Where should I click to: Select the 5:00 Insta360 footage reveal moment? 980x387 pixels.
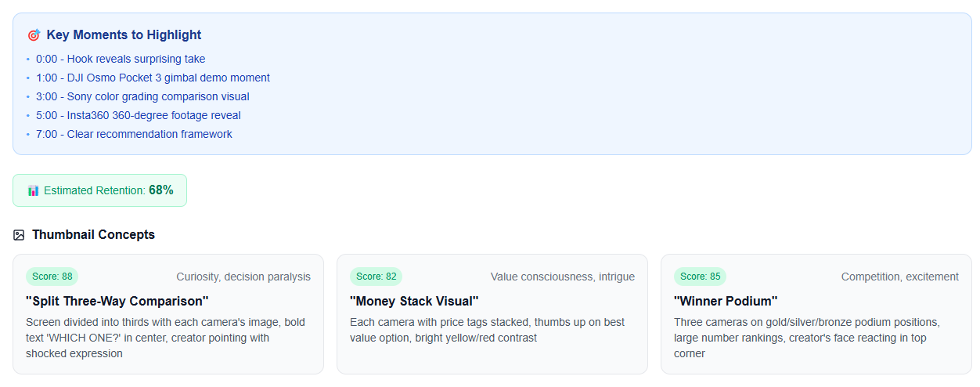(x=138, y=115)
